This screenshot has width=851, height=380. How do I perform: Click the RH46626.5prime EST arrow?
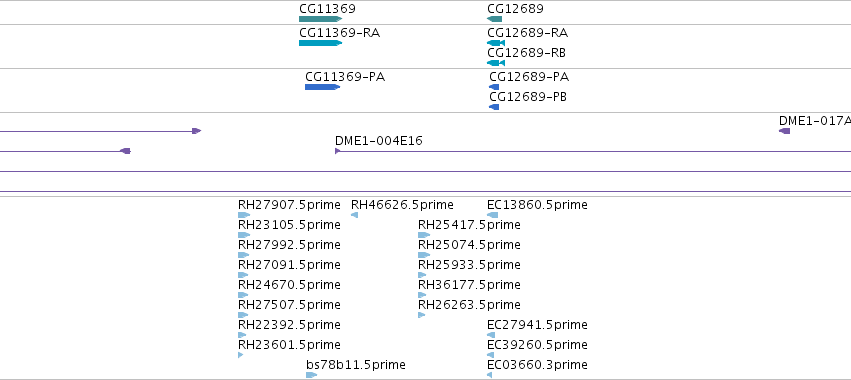click(354, 215)
